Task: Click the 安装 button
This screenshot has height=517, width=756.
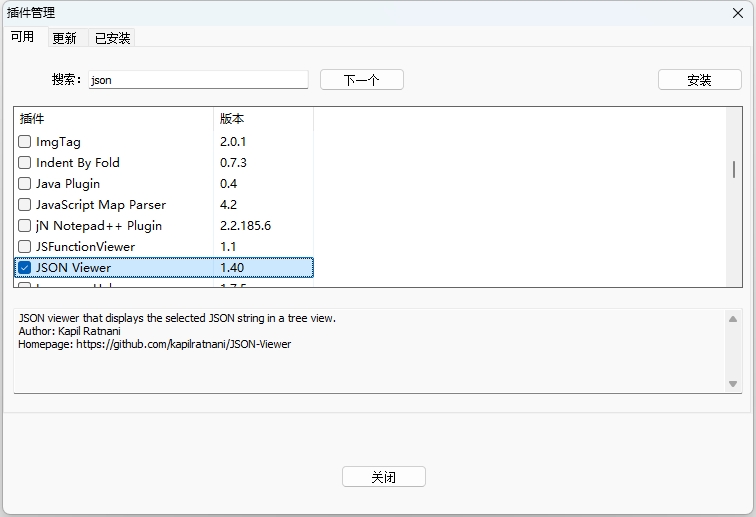Action: coord(699,80)
